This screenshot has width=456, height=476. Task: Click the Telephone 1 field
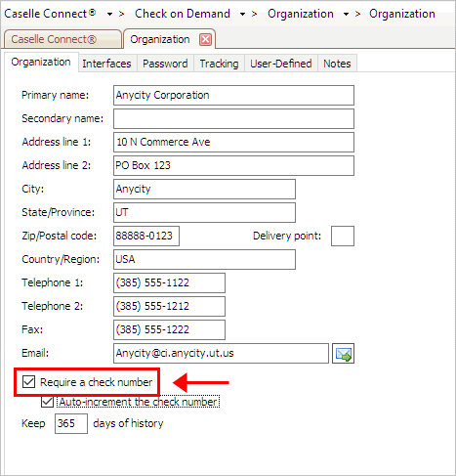(x=169, y=282)
